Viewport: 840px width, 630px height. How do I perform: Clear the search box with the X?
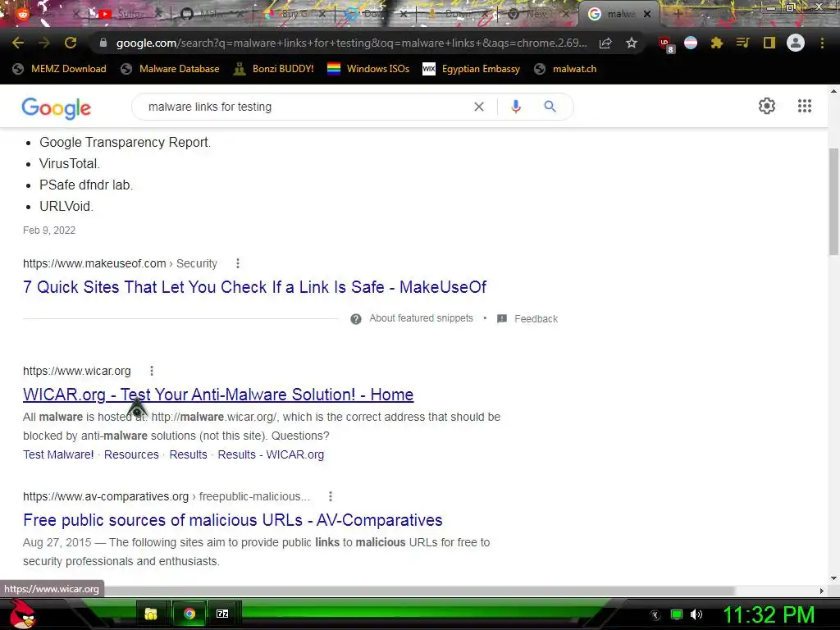coord(479,107)
